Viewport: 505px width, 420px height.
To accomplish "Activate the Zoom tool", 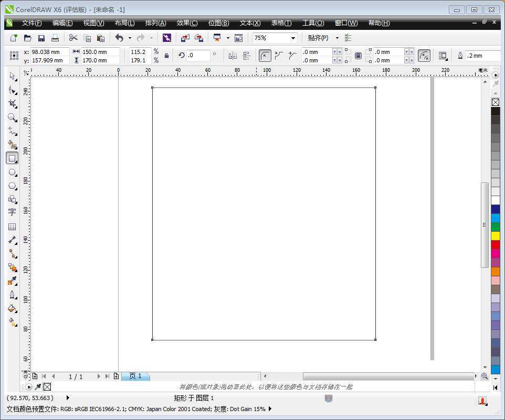I will pos(12,117).
